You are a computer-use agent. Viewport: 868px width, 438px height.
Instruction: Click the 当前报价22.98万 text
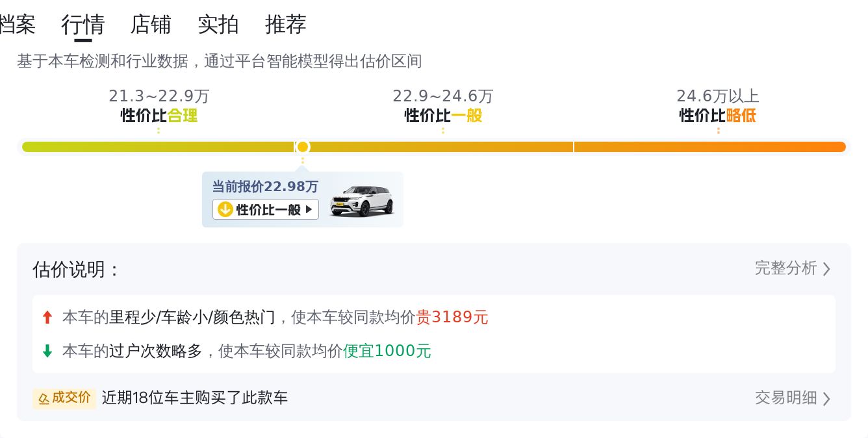265,187
